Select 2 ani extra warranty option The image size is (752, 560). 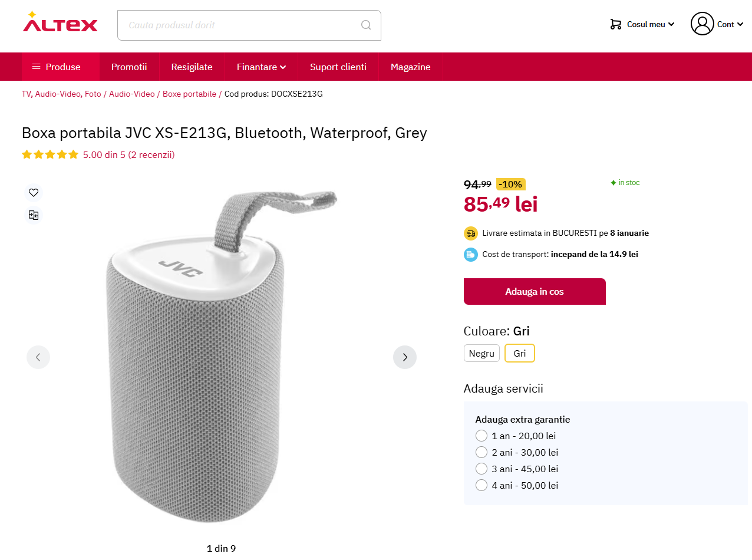pyautogui.click(x=481, y=452)
